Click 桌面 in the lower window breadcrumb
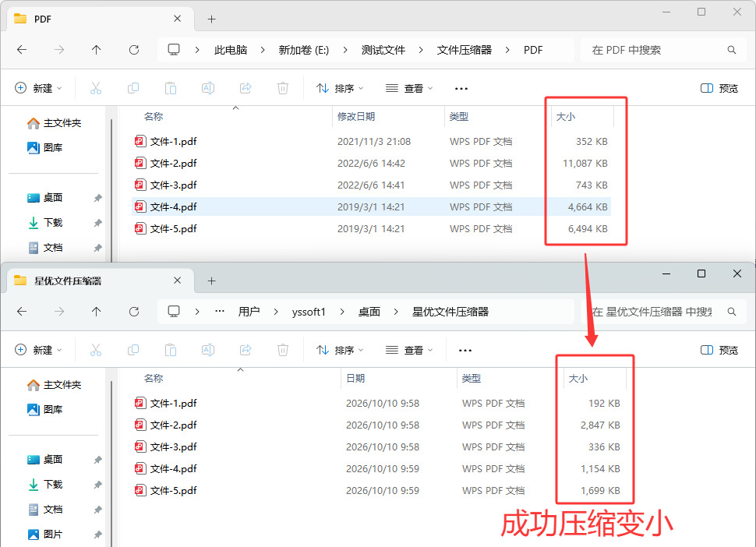 point(369,312)
